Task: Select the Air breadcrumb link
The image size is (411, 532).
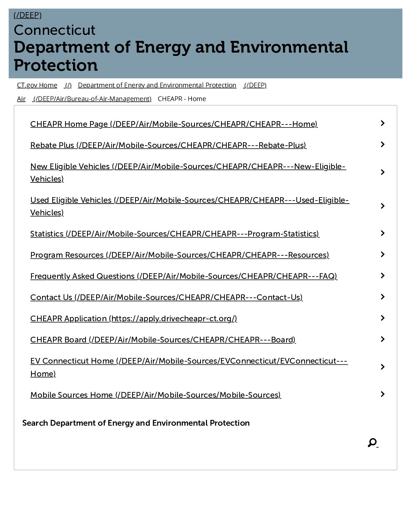Action: pos(21,99)
